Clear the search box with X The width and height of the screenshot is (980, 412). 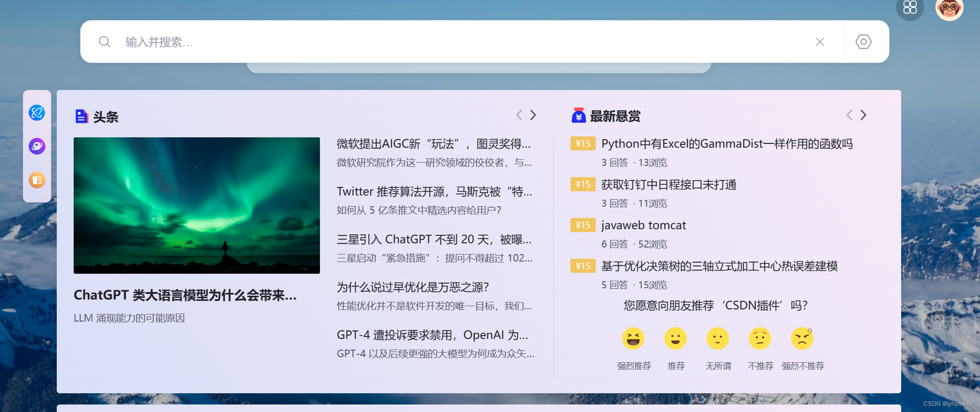coord(820,42)
